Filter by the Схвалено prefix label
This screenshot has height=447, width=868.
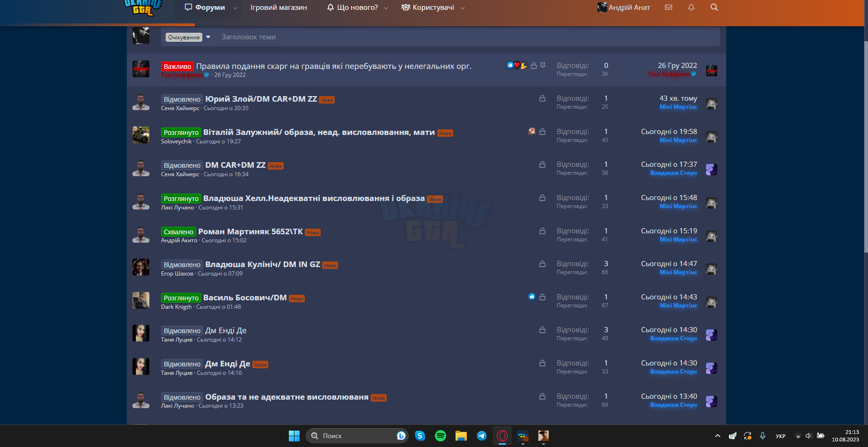click(x=178, y=232)
